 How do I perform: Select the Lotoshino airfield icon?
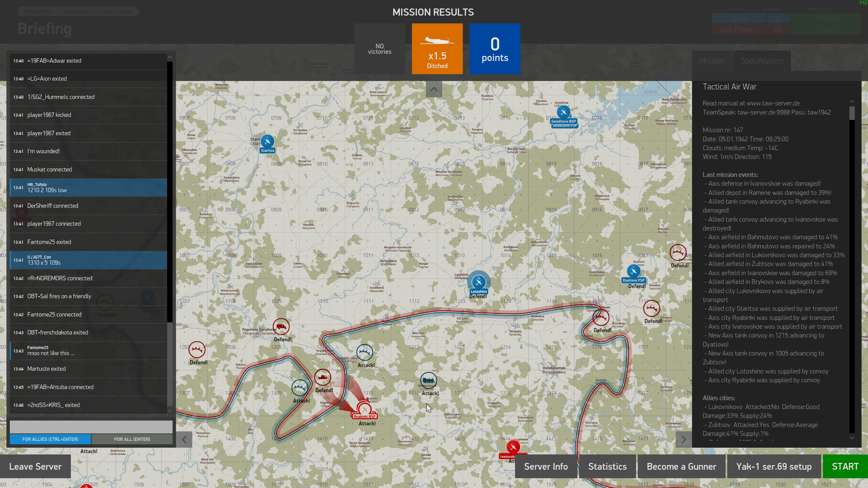479,282
